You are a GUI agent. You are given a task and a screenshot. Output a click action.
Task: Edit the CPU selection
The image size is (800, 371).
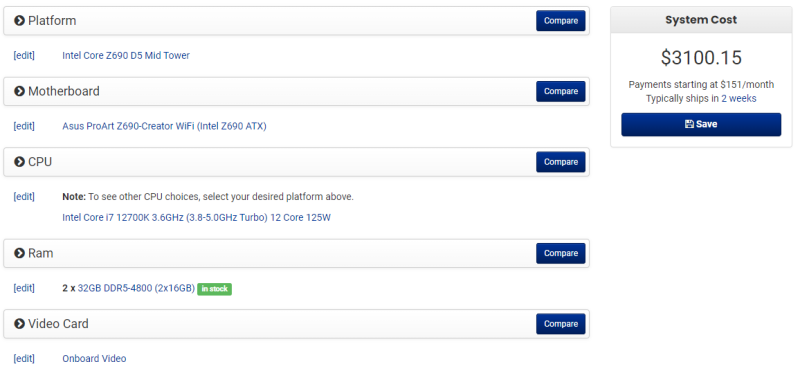24,196
